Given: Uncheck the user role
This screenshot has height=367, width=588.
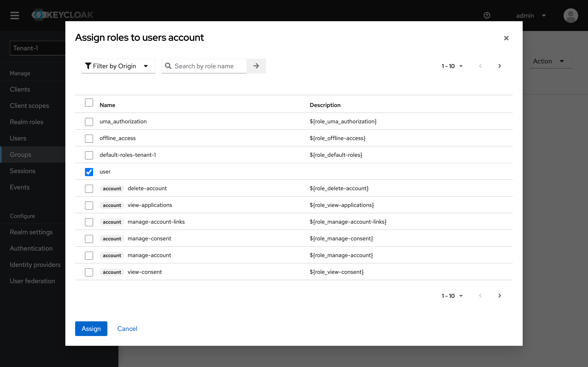Looking at the screenshot, I should 89,172.
